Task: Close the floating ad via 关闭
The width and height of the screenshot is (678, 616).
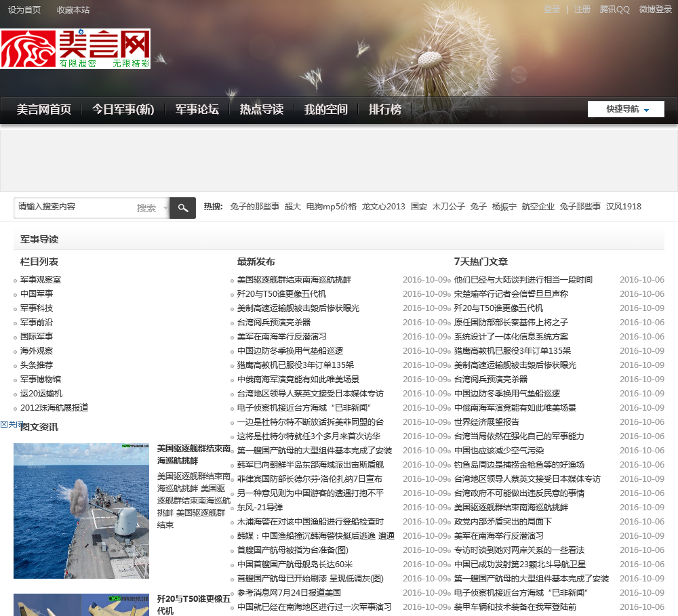Action: coord(12,424)
